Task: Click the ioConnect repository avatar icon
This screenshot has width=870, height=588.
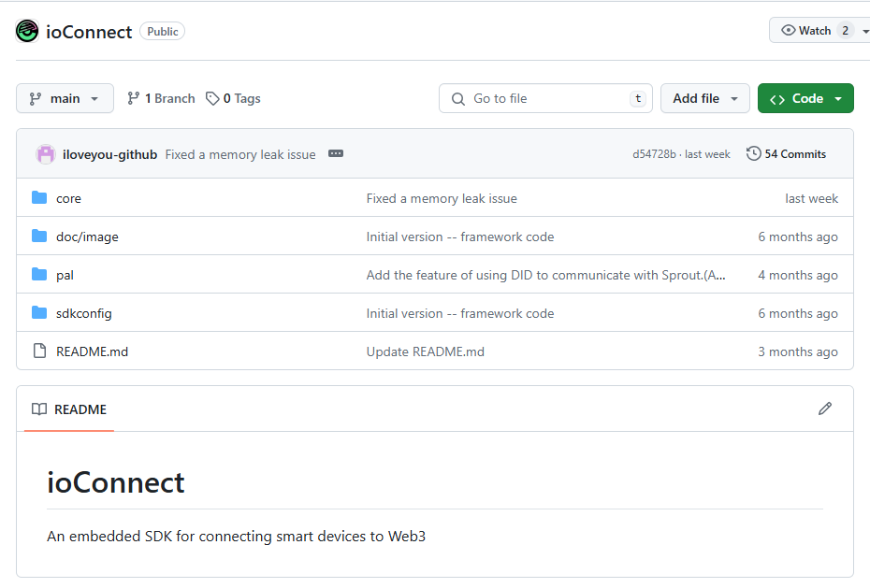Action: tap(27, 31)
